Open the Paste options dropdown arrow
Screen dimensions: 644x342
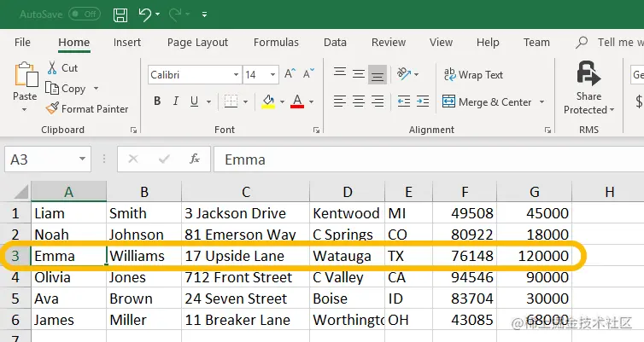tap(24, 109)
